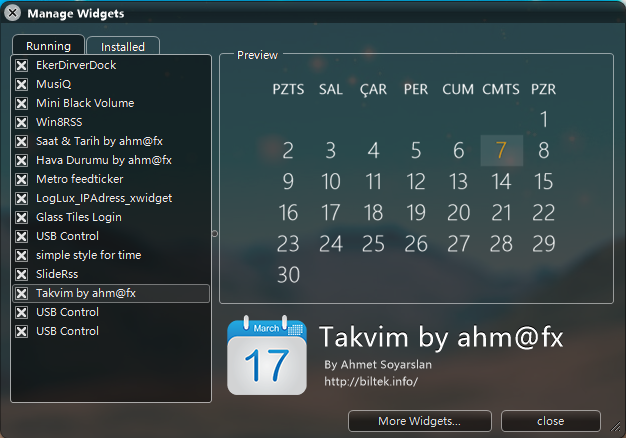Click the X box next to MusiQ
Viewport: 626px width, 438px height.
(22, 84)
